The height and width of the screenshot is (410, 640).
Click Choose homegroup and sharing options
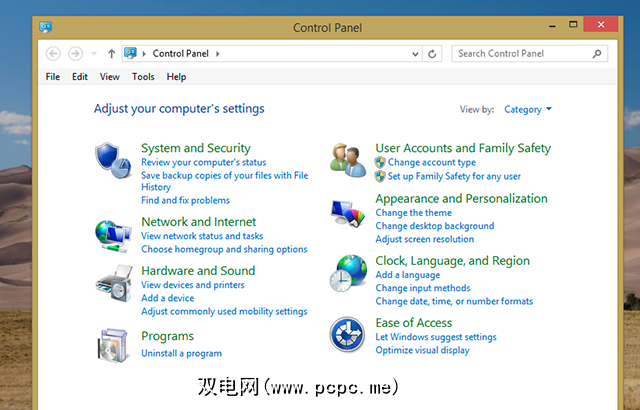tap(224, 249)
